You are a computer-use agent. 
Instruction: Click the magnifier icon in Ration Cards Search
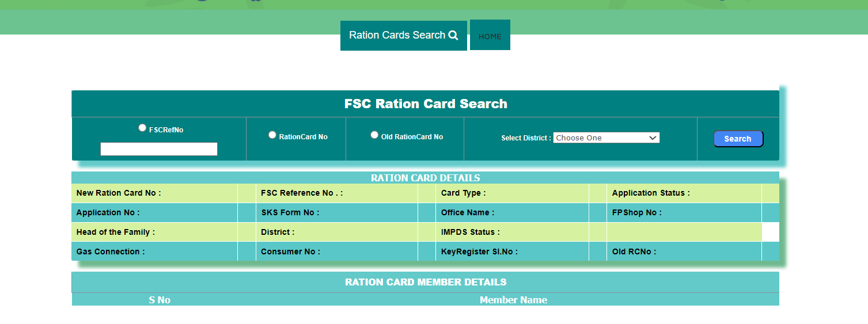(x=453, y=35)
